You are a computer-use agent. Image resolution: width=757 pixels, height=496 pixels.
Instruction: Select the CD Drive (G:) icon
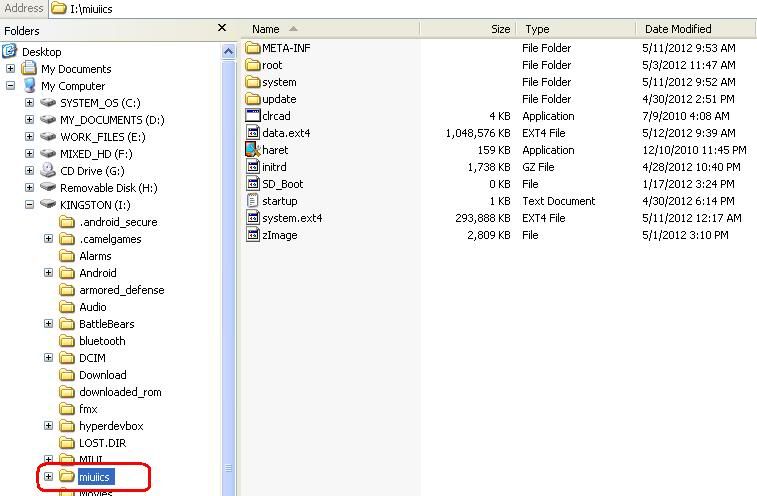click(x=48, y=171)
